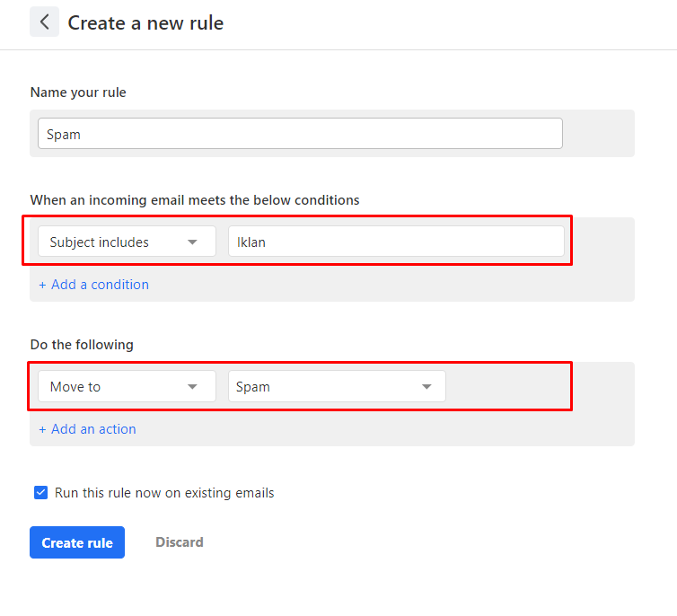Image resolution: width=677 pixels, height=616 pixels.
Task: Click the arrow on Move to dropdown
Action: [x=192, y=387]
